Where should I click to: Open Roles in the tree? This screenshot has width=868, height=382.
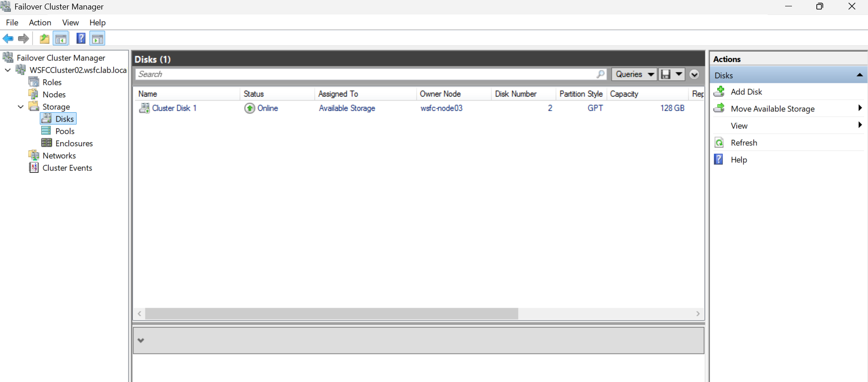click(x=52, y=82)
